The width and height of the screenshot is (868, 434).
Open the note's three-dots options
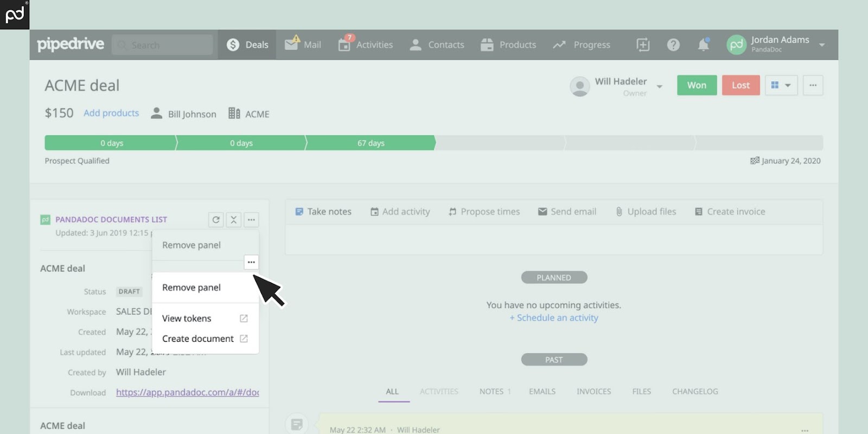click(805, 430)
